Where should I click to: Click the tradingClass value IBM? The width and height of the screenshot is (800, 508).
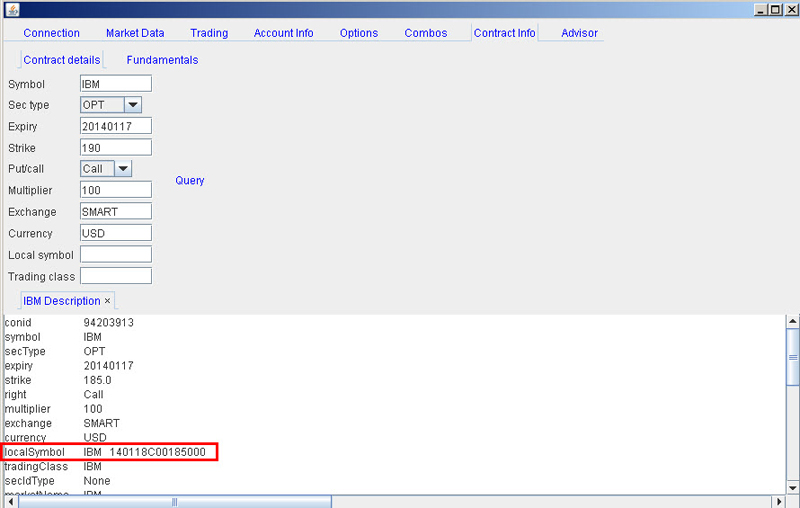coord(92,467)
